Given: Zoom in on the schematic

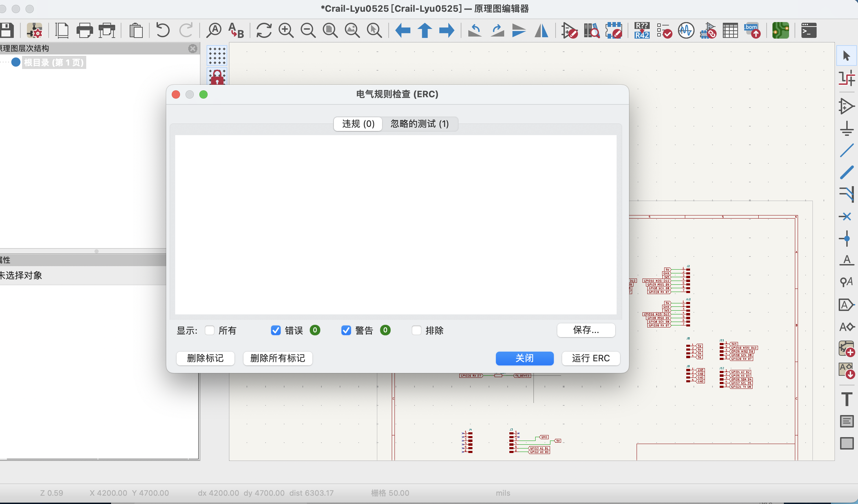Looking at the screenshot, I should [286, 30].
